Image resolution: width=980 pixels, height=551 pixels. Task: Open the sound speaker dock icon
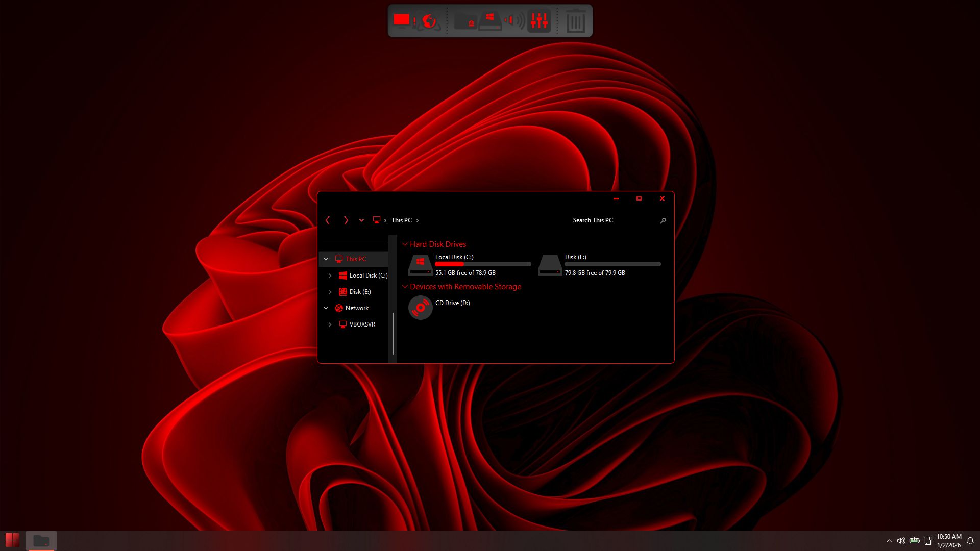point(514,21)
